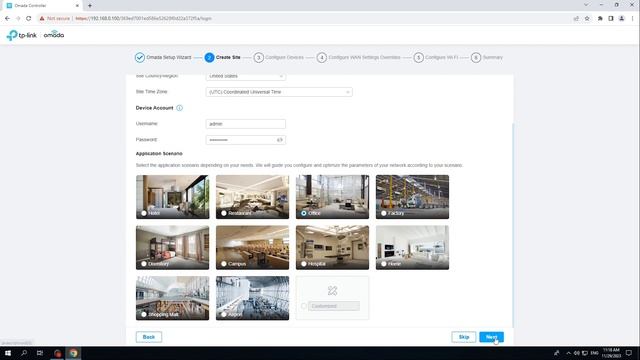The height and width of the screenshot is (360, 640).
Task: Select the Factory scenario radio button
Action: [384, 213]
